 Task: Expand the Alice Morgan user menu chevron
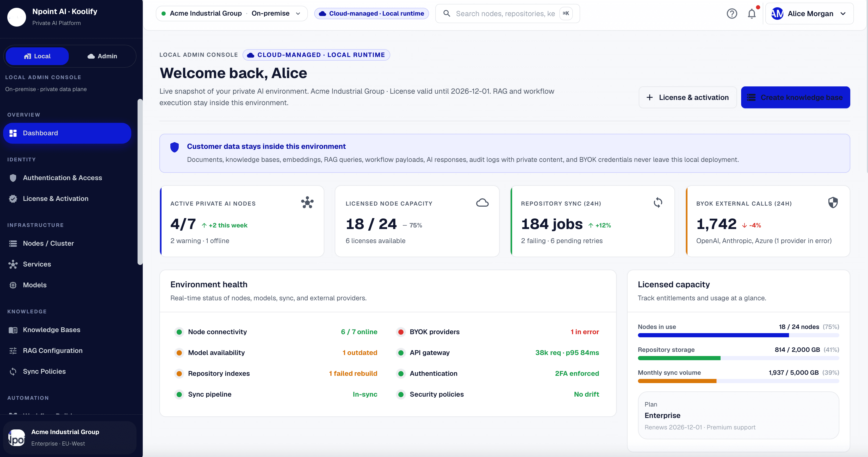tap(843, 14)
